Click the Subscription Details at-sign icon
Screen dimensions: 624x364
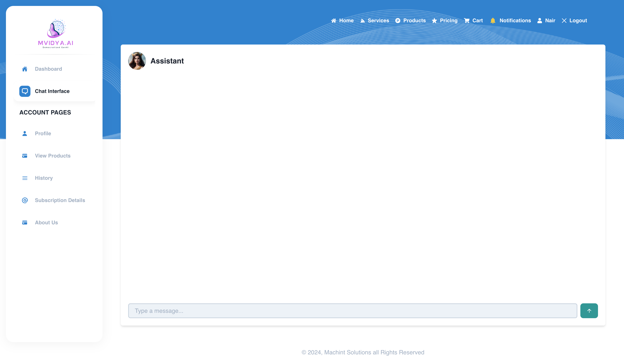25,200
